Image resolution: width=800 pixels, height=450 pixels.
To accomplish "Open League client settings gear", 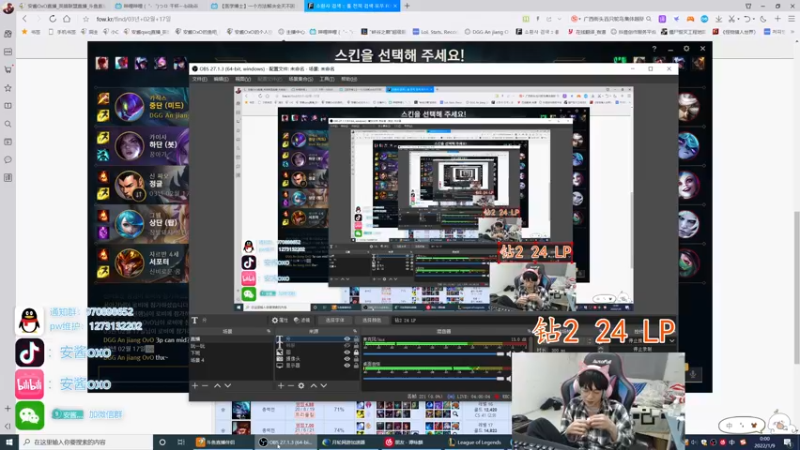I will click(x=687, y=48).
